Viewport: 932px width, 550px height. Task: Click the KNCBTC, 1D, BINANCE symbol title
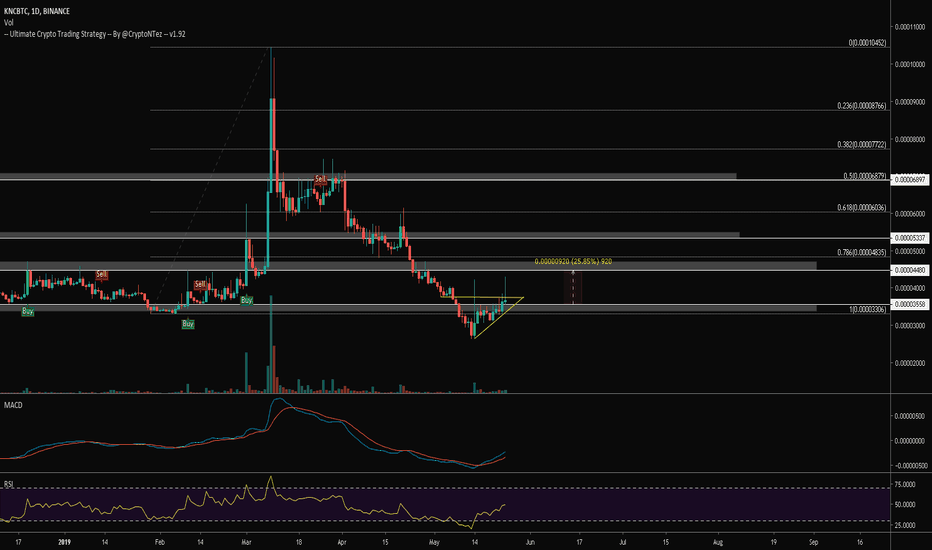coord(37,11)
